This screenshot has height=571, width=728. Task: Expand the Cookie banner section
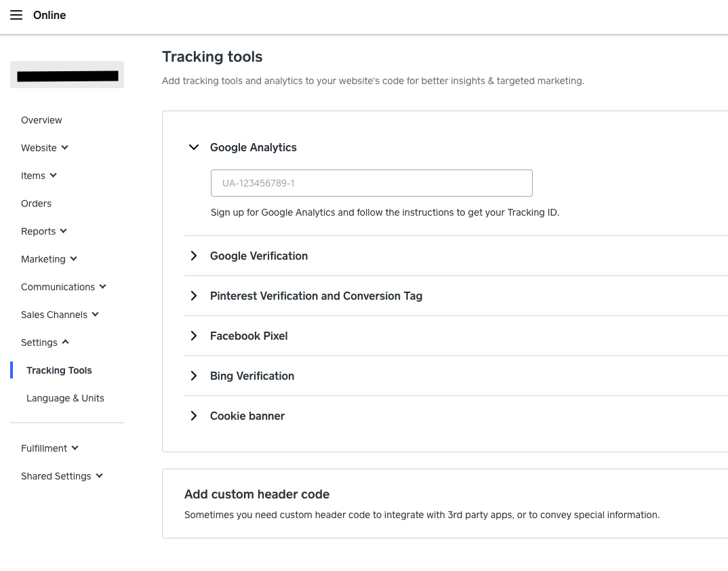tap(194, 416)
